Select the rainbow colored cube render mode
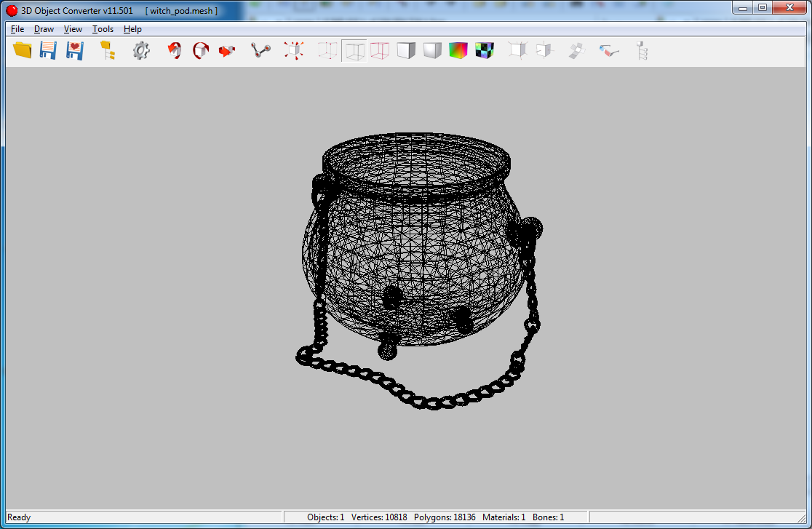 458,51
